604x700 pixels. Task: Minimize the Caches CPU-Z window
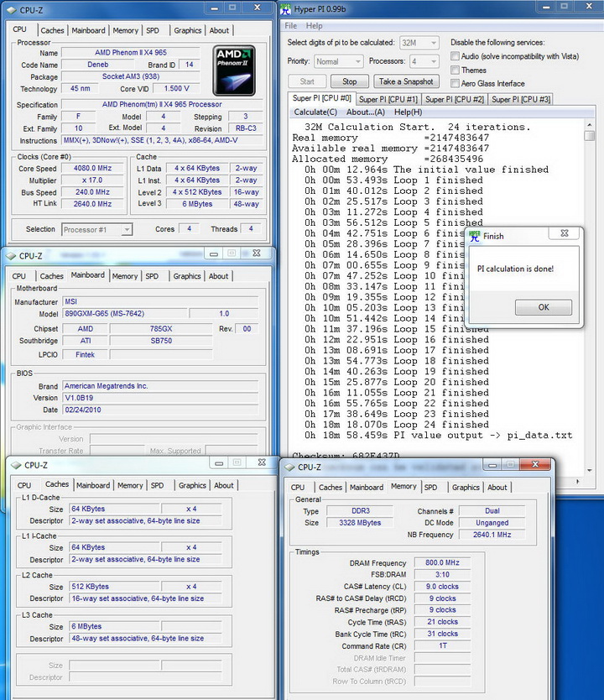[x=219, y=463]
